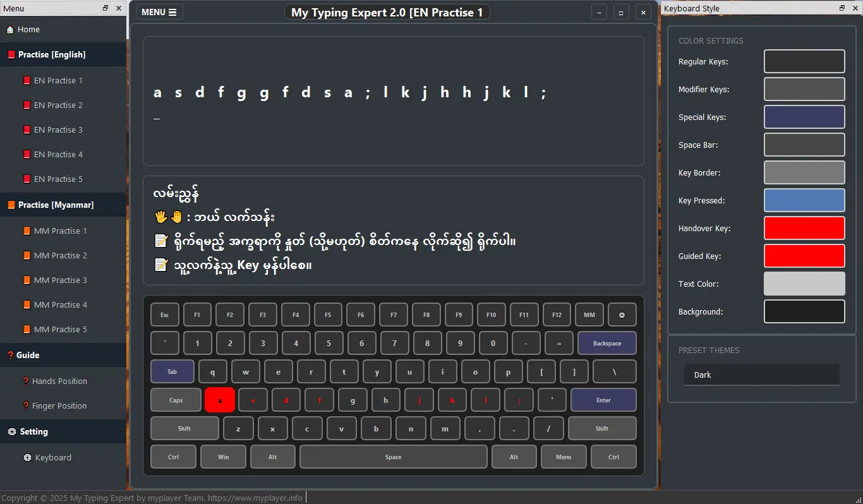Pick Background color swatch
The image size is (863, 504).
[804, 311]
